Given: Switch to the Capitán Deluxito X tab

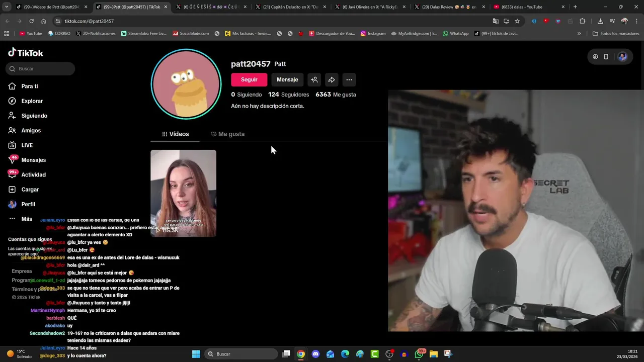Looking at the screenshot, I should click(290, 7).
